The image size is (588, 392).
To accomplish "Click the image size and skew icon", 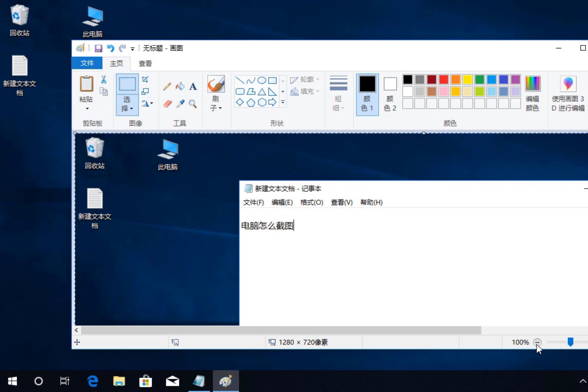I will [x=145, y=91].
